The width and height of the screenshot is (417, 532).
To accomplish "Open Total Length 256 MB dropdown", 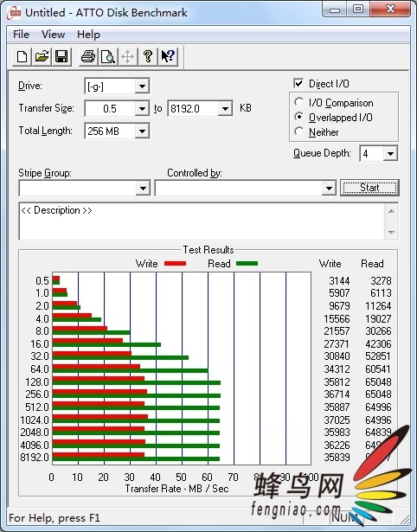I will point(142,131).
